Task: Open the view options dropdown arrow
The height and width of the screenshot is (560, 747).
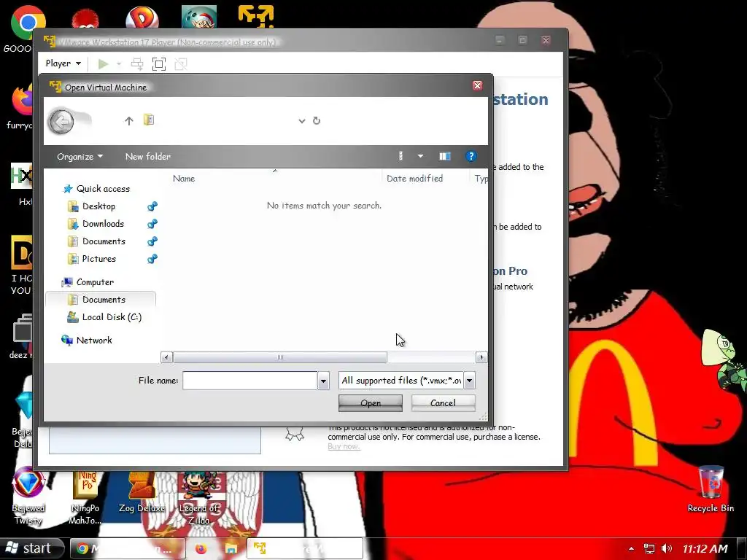Action: (420, 156)
